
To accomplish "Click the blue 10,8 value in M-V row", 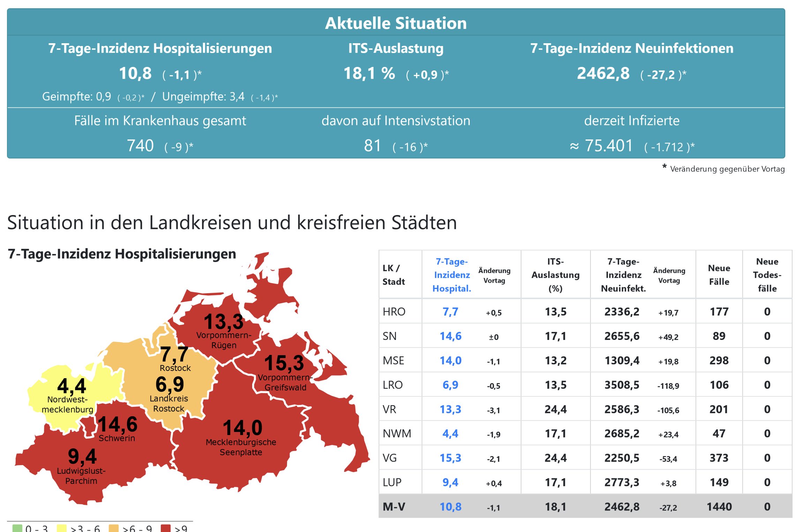I will 450,507.
